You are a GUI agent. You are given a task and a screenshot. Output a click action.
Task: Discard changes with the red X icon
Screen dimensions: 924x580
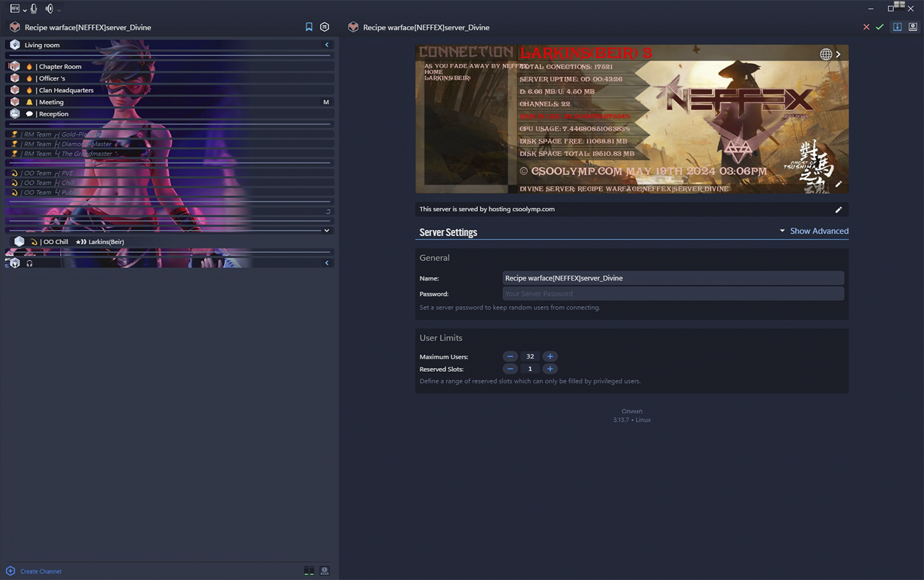pos(866,27)
